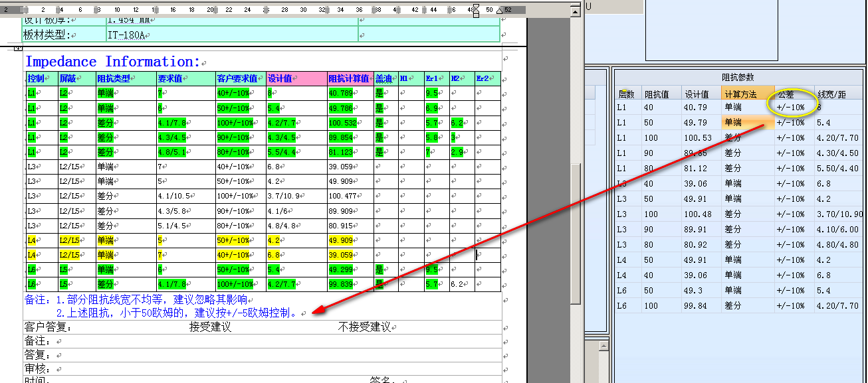Screen dimensions: 868x383
Task: Click the '接受建议' option text
Action: (x=210, y=327)
